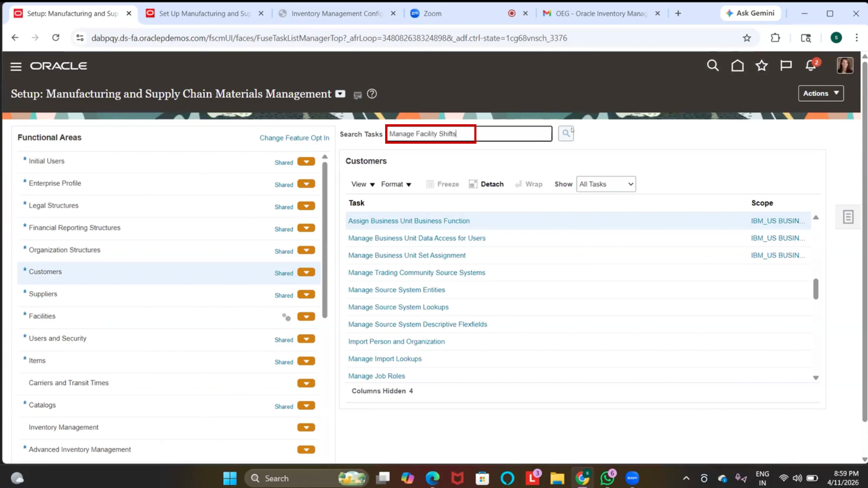Open Microsoft Store from the taskbar
This screenshot has height=488, width=868.
point(482,478)
